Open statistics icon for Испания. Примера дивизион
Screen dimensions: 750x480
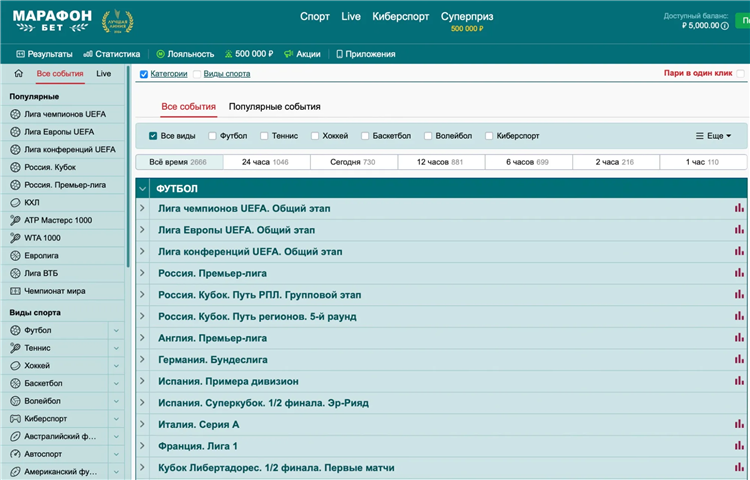click(739, 381)
